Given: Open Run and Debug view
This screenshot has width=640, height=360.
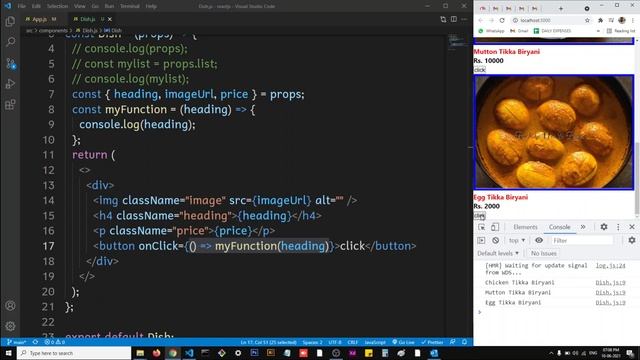Looking at the screenshot, I should pyautogui.click(x=10, y=84).
